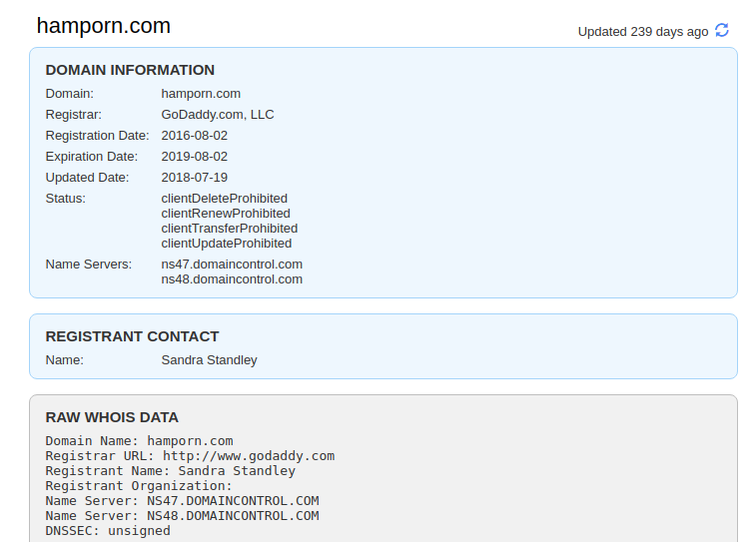756x542 pixels.
Task: Click the clientUpdateProhibited status
Action: point(226,244)
